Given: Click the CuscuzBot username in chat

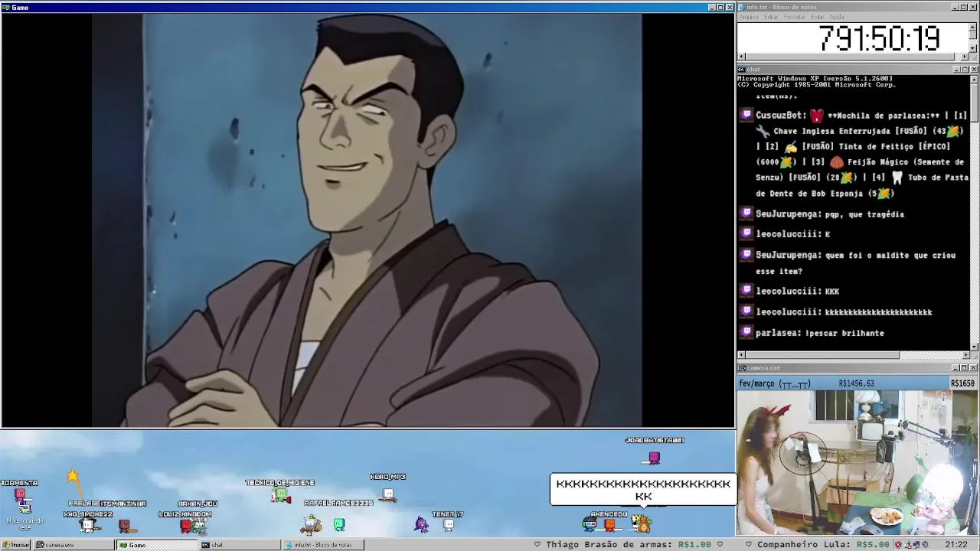Looking at the screenshot, I should (x=780, y=116).
